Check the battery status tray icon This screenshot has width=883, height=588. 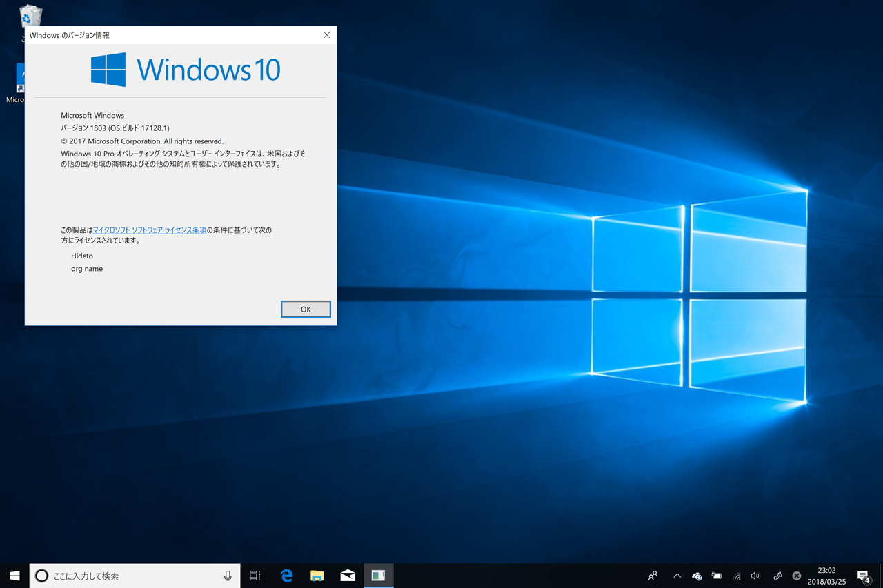(x=716, y=576)
